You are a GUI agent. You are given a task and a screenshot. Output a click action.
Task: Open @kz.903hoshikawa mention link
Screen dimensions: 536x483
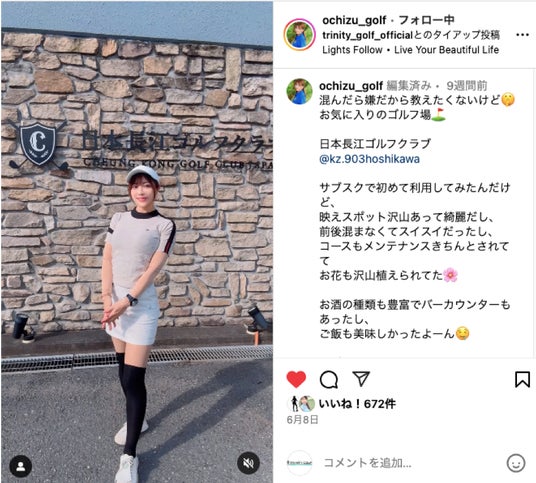click(x=370, y=159)
